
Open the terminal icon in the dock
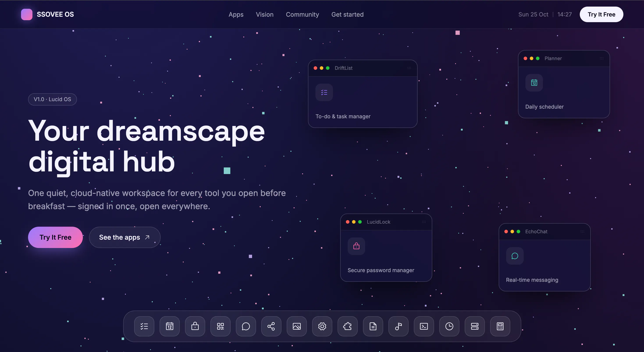424,326
